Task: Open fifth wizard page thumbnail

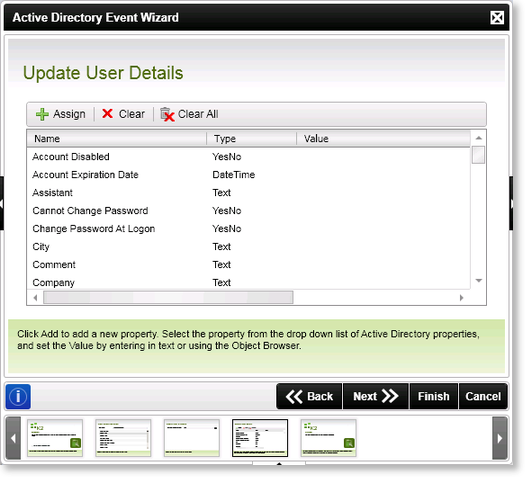Action: [x=328, y=438]
